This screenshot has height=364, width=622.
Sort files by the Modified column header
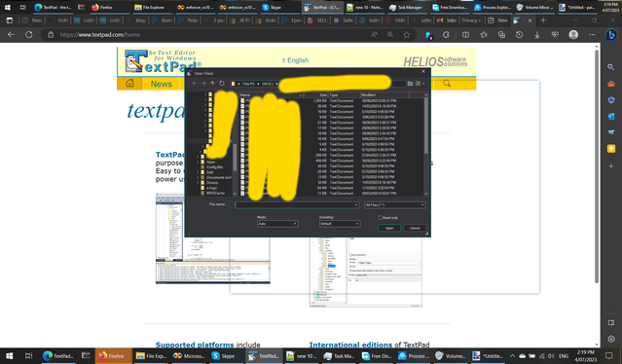[x=384, y=94]
